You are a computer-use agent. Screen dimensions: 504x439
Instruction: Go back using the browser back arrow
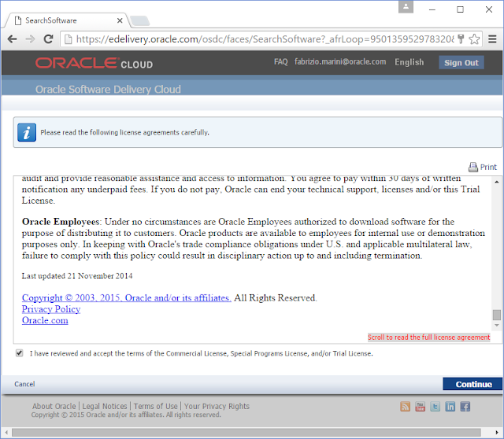click(x=13, y=39)
